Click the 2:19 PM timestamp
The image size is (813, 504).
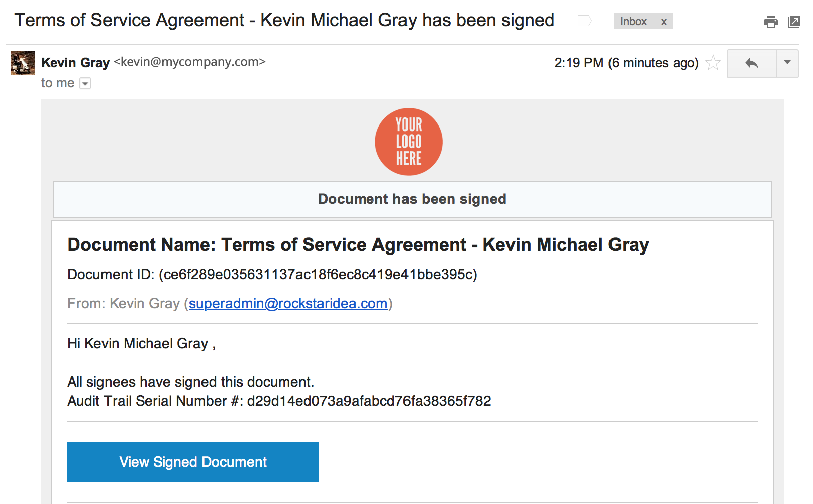click(x=626, y=63)
